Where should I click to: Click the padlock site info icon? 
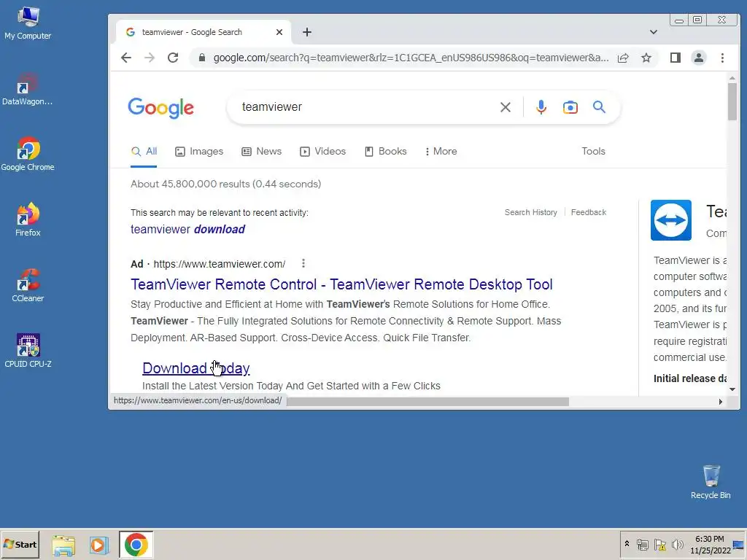click(202, 58)
